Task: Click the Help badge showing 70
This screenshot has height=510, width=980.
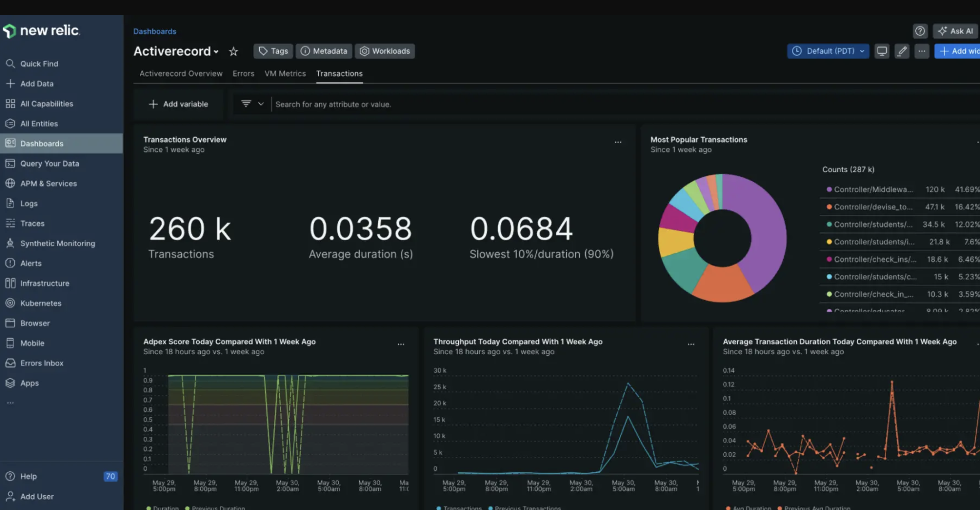Action: 110,476
